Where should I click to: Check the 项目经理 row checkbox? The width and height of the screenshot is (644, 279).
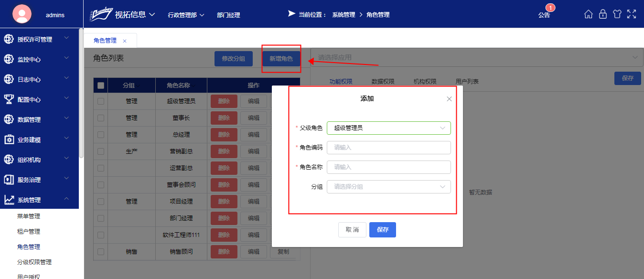tap(101, 202)
